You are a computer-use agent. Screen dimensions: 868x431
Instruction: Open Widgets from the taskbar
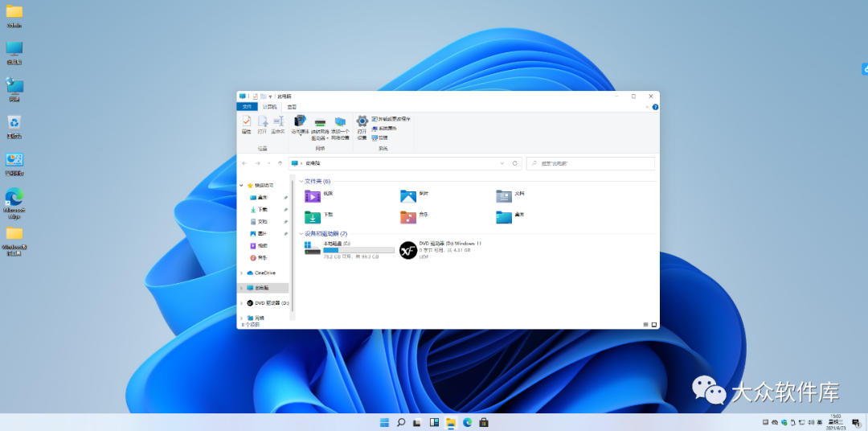pyautogui.click(x=434, y=423)
